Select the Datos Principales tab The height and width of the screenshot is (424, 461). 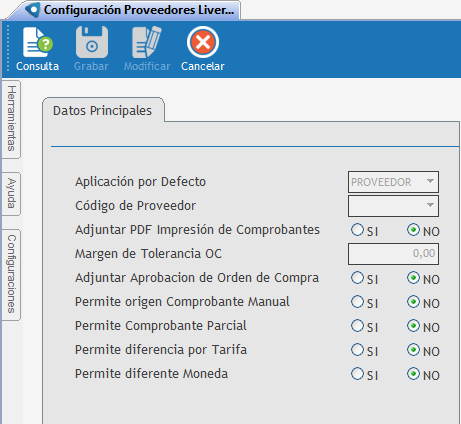pos(103,111)
